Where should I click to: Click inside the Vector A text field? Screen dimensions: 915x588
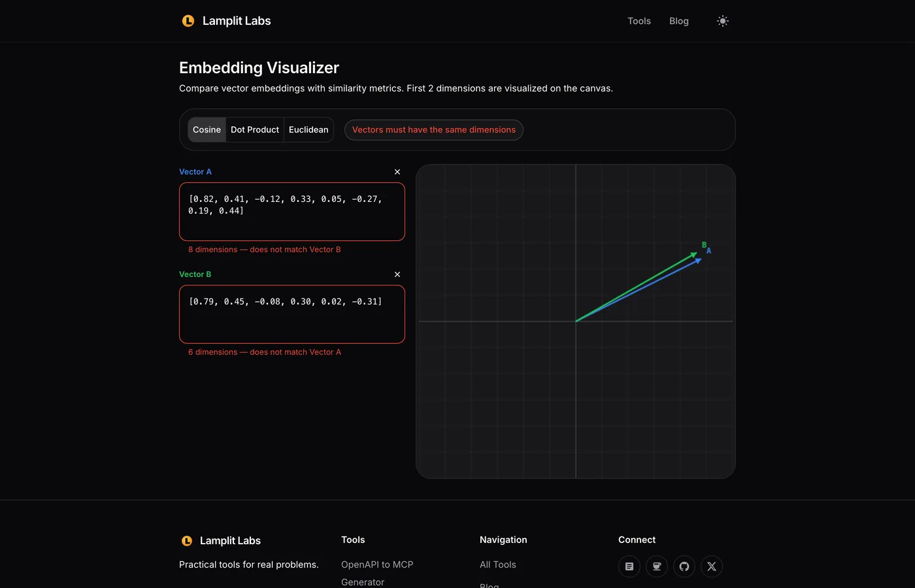(292, 212)
